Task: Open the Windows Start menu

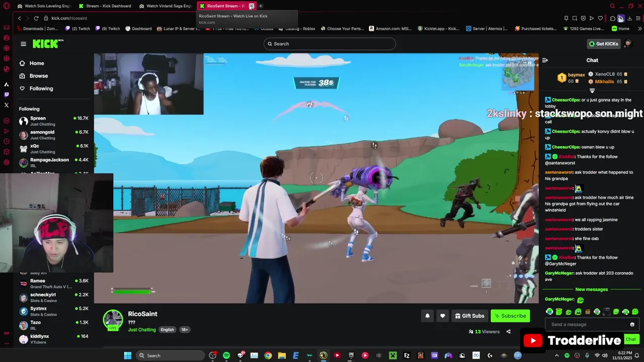Action: 128,355
